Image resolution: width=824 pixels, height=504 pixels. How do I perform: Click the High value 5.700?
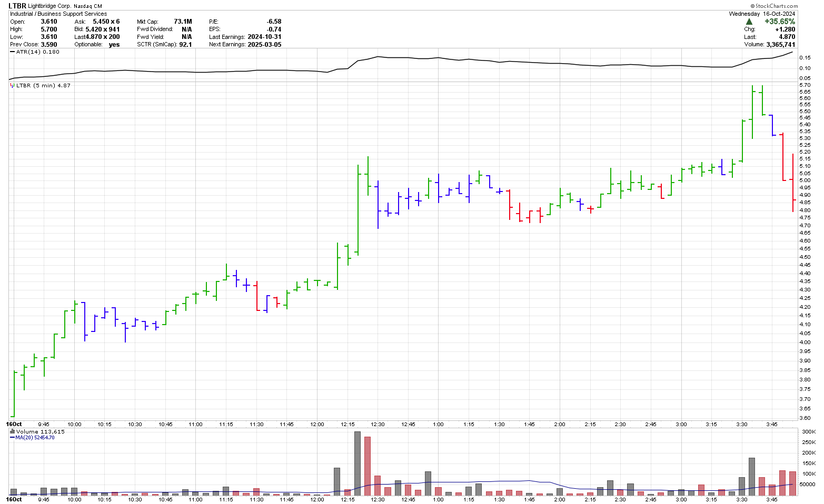(x=49, y=29)
